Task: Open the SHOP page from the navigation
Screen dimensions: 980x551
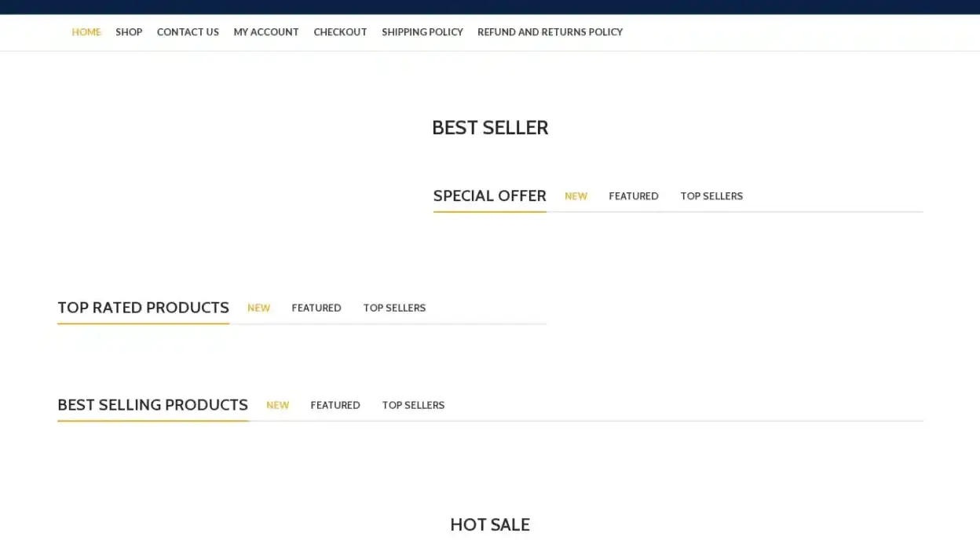Action: (129, 32)
